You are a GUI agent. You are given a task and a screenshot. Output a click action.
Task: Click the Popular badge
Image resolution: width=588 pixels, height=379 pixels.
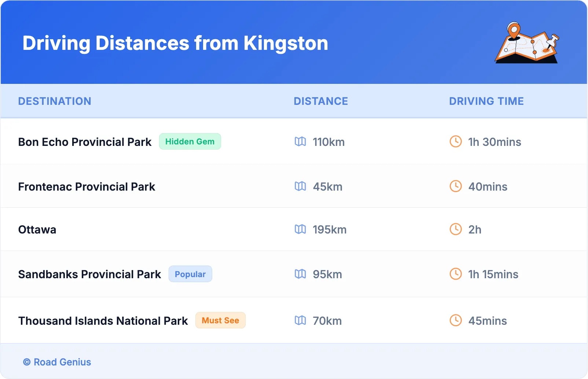[190, 274]
